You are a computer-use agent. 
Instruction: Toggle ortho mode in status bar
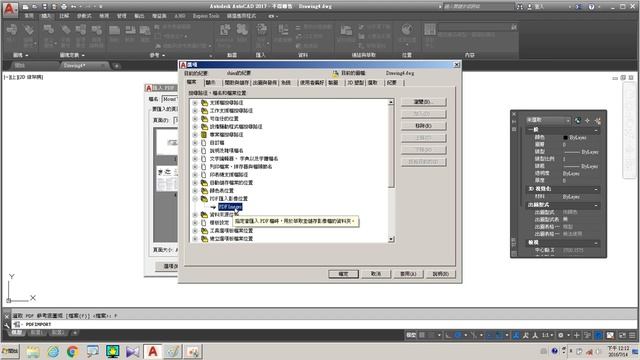(448, 335)
